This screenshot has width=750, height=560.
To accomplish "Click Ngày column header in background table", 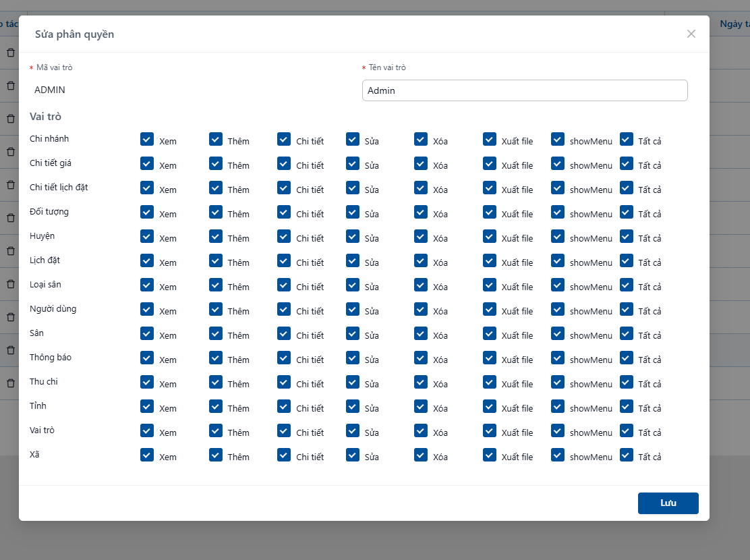I will (734, 24).
